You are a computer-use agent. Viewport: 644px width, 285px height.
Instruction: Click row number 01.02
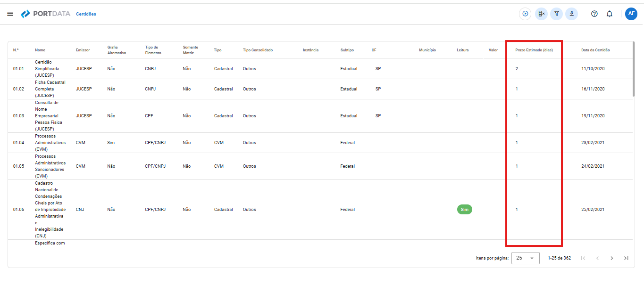(18, 89)
